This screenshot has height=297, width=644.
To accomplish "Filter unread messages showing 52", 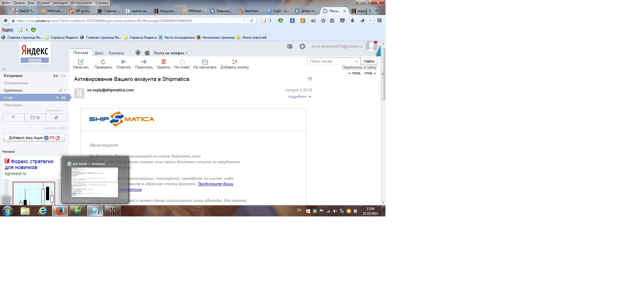I will [x=35, y=118].
